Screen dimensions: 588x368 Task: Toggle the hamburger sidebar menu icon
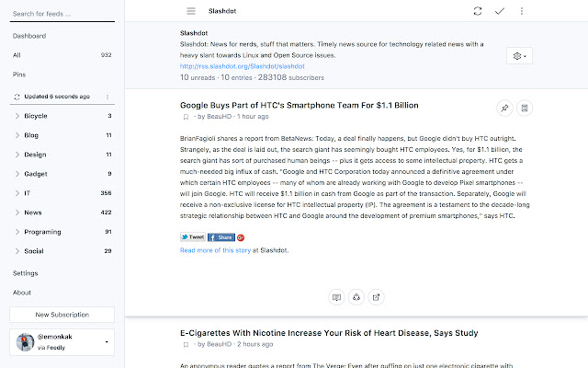click(191, 11)
